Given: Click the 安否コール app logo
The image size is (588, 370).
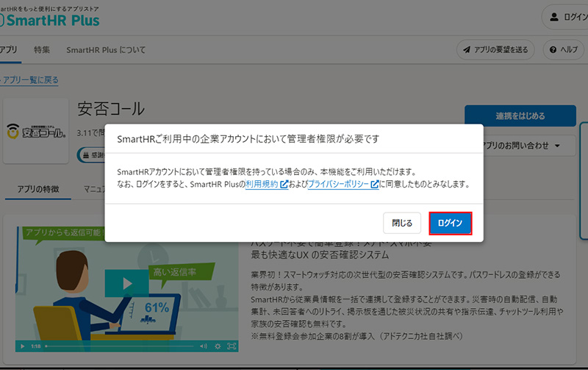Looking at the screenshot, I should 36,131.
